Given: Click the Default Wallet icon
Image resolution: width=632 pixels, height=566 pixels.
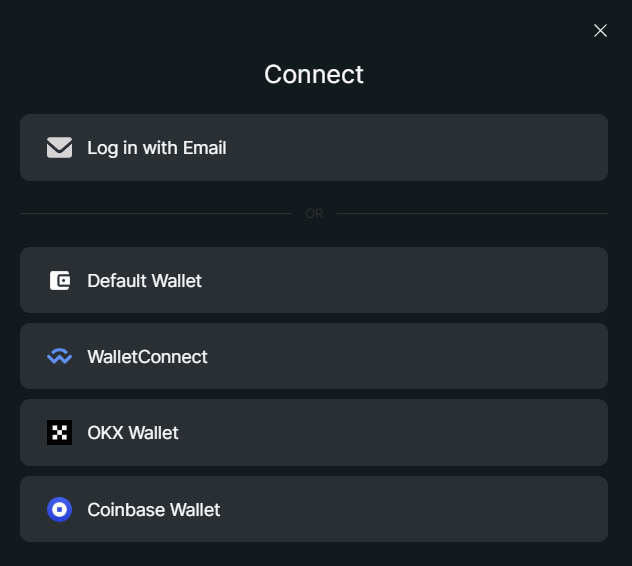Looking at the screenshot, I should click(60, 281).
